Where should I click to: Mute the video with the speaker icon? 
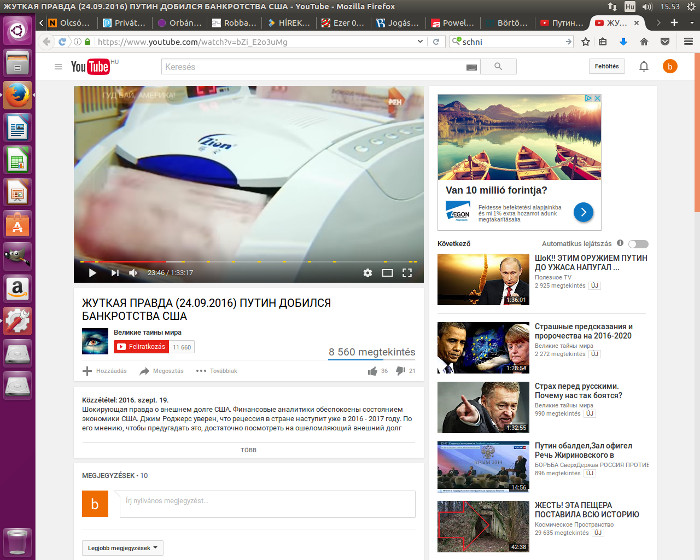133,272
